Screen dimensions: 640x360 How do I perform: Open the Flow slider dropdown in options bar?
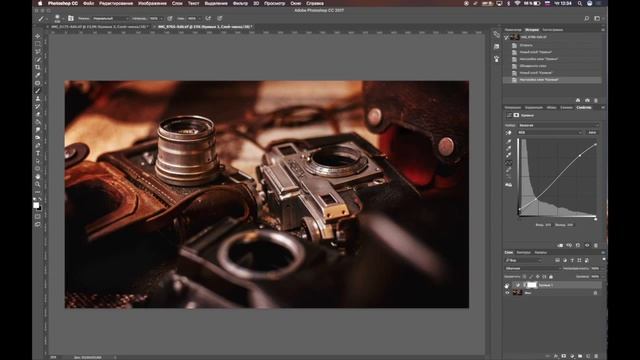(199, 18)
